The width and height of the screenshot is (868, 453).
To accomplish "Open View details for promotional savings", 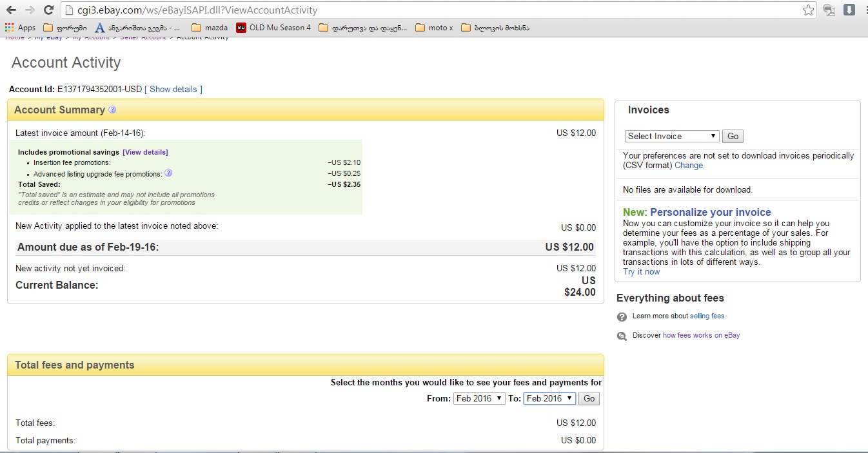I will click(145, 152).
